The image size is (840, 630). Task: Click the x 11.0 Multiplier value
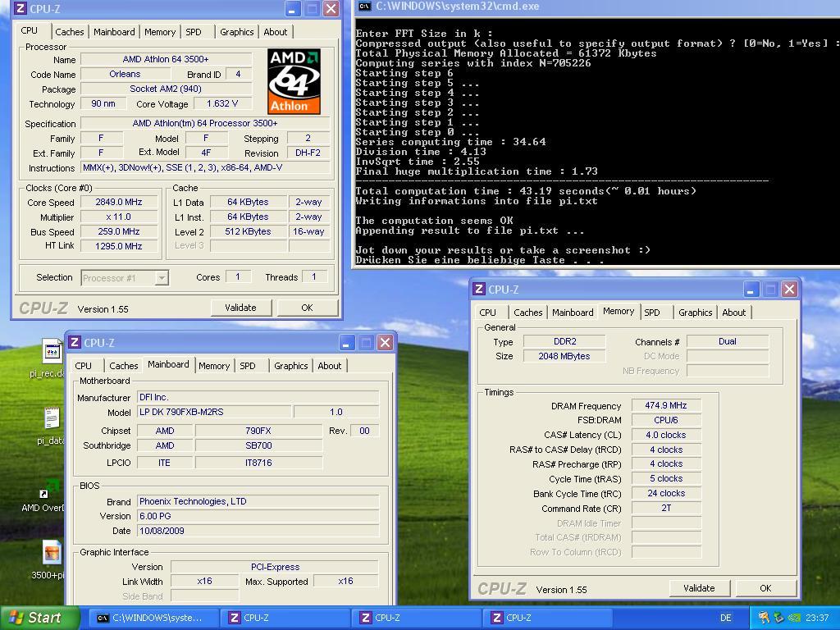119,217
